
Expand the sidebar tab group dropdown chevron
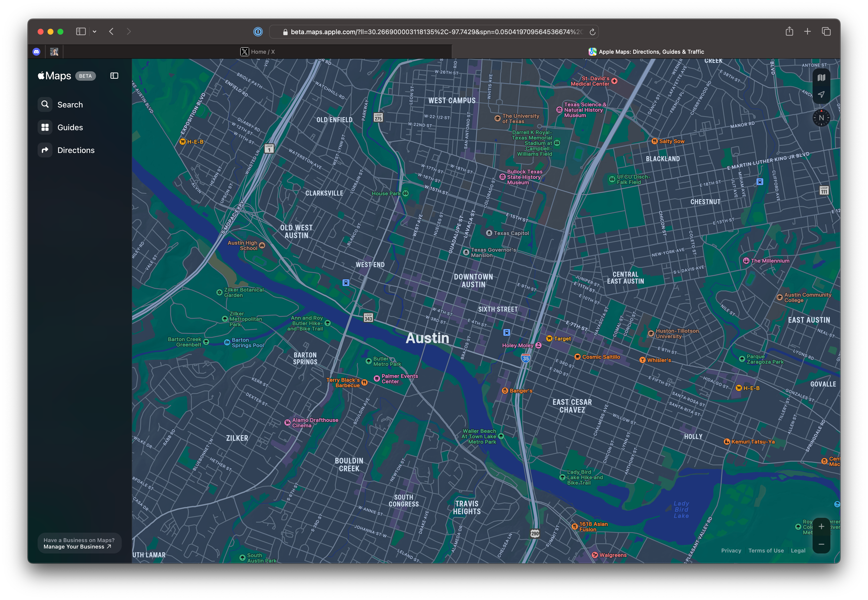click(94, 32)
